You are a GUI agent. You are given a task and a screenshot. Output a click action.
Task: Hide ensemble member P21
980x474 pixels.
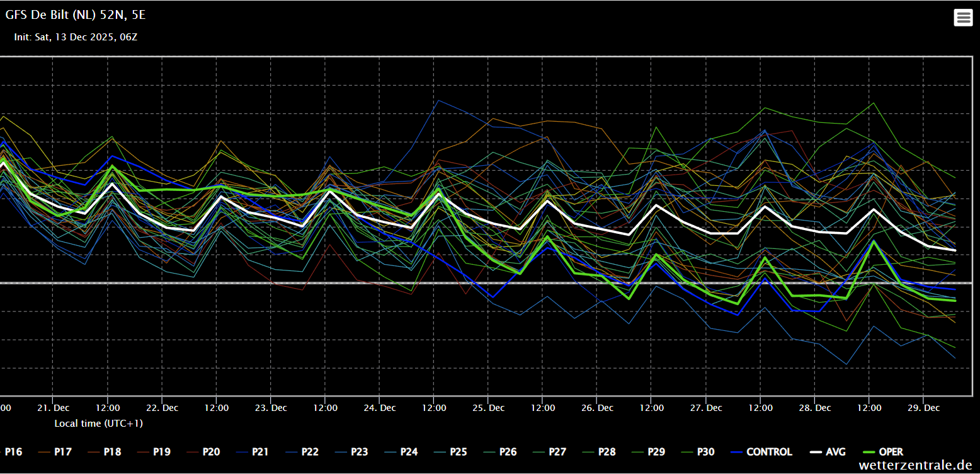click(252, 452)
